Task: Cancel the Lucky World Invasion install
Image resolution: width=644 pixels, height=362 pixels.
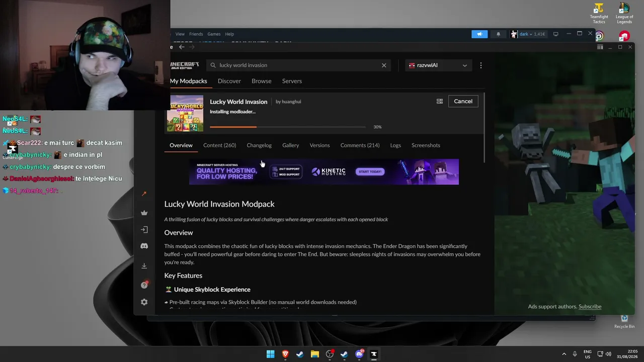Action: [x=463, y=102]
